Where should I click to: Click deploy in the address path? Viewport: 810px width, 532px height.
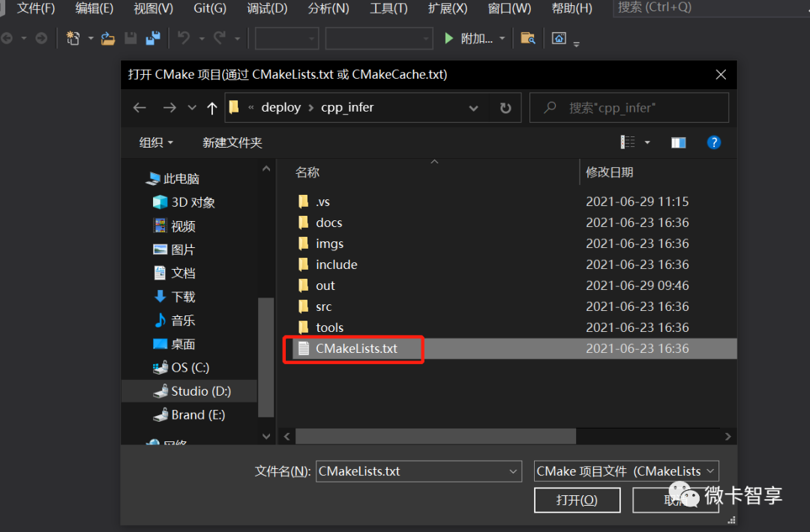pyautogui.click(x=281, y=107)
